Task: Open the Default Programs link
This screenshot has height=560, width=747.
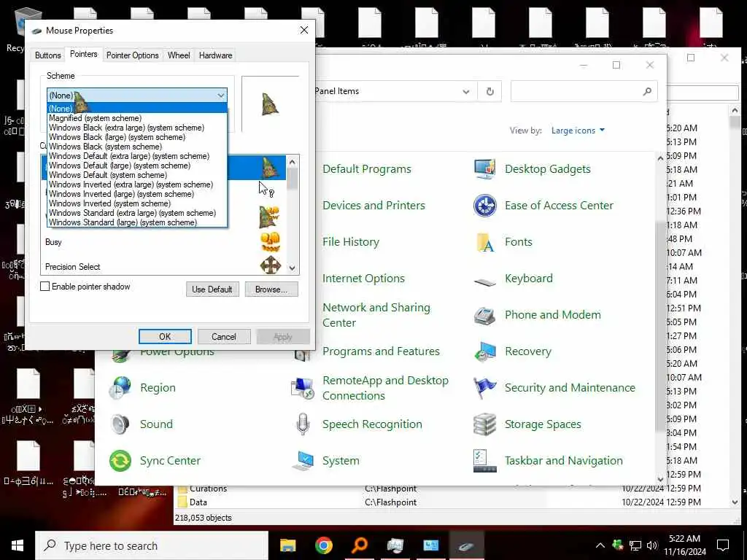Action: click(366, 169)
